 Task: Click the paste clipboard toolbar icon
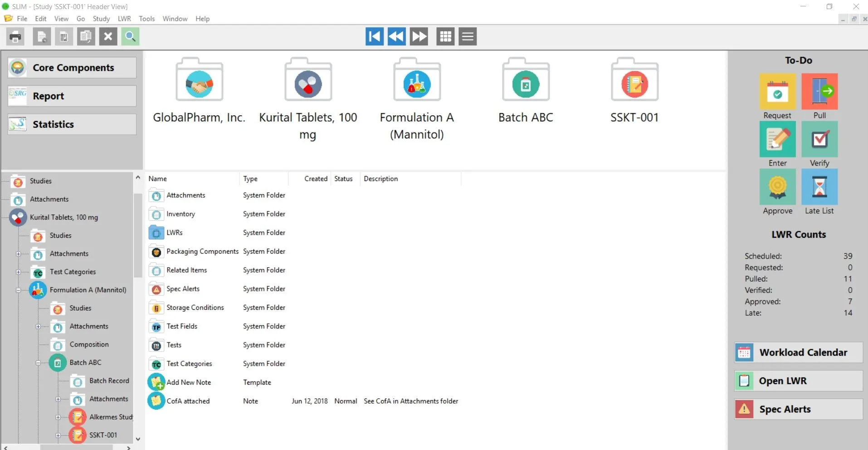click(x=86, y=37)
